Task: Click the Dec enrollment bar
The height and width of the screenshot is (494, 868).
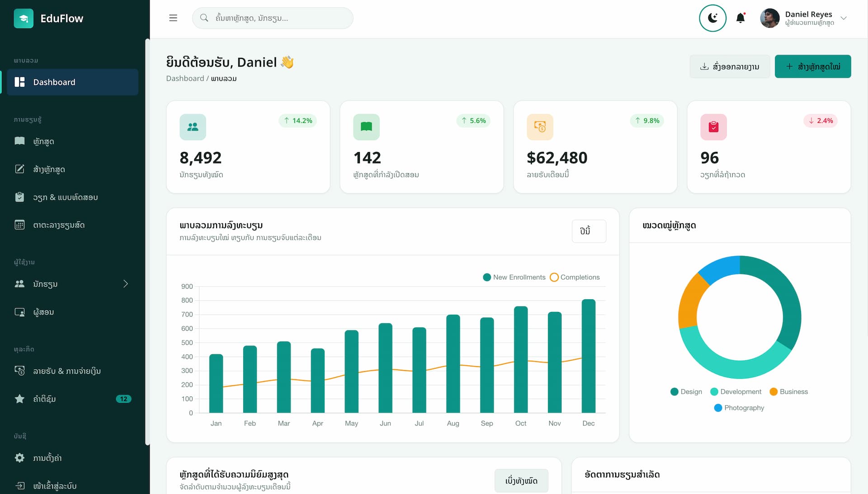Action: [588, 356]
